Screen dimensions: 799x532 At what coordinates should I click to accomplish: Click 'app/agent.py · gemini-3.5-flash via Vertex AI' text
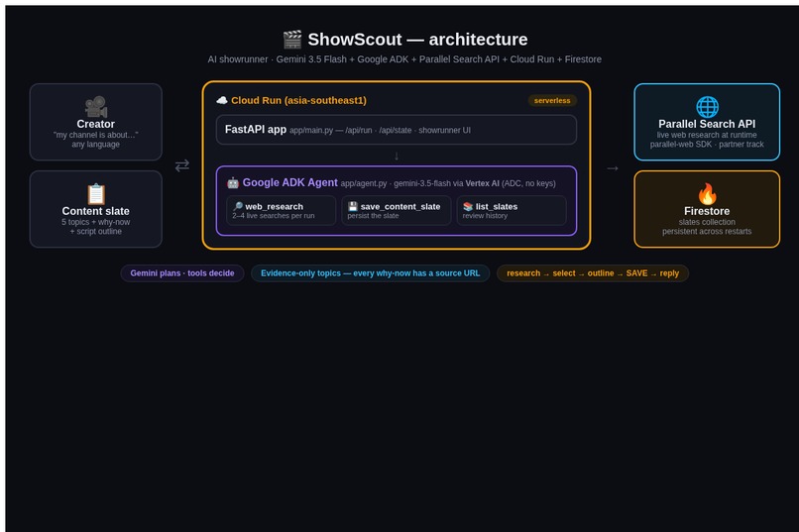(448, 183)
